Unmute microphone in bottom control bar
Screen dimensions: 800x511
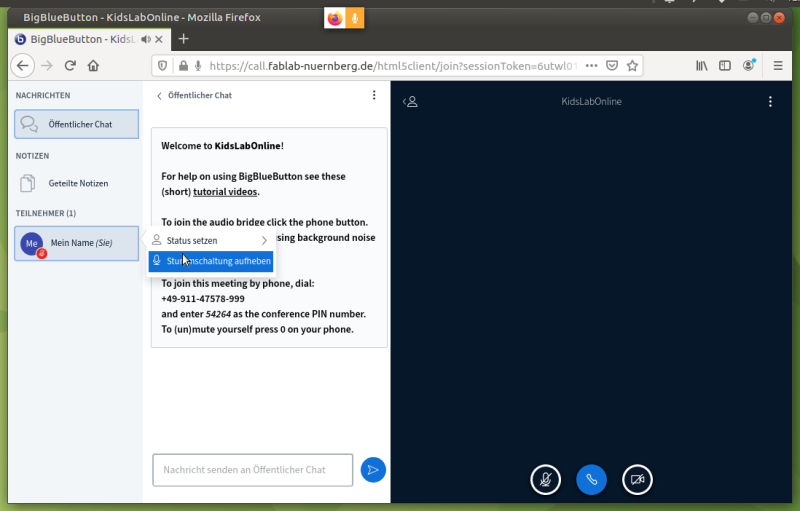[x=545, y=479]
